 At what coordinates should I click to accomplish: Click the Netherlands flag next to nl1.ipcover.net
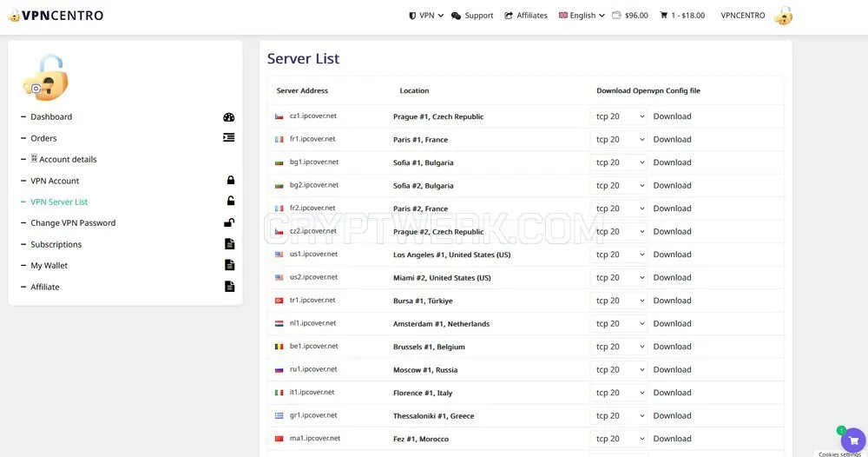pos(279,323)
